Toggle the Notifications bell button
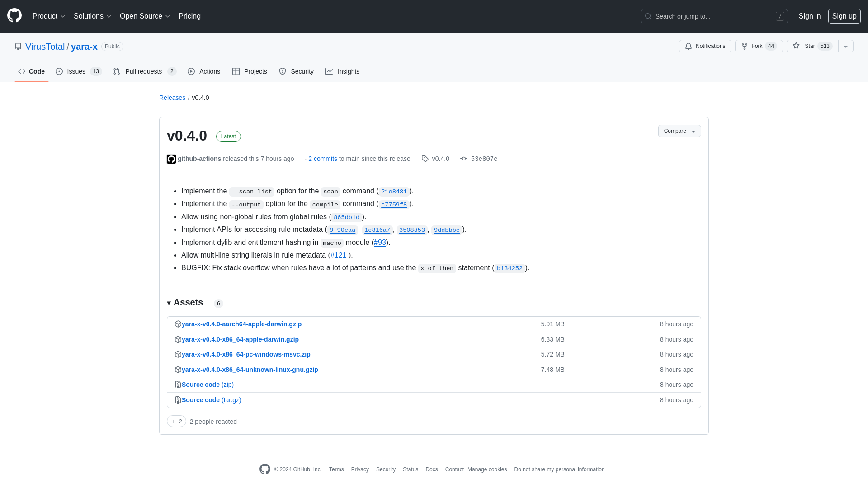868x488 pixels. point(705,46)
